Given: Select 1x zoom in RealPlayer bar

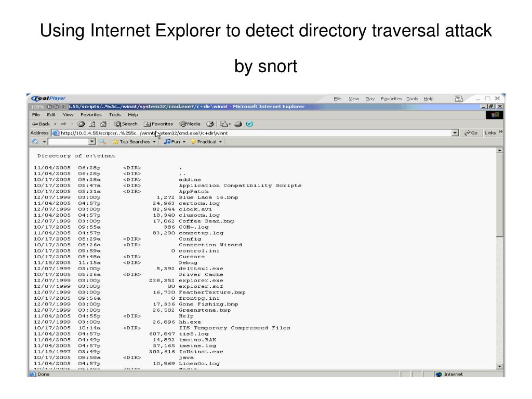Looking at the screenshot, I should coord(49,107).
